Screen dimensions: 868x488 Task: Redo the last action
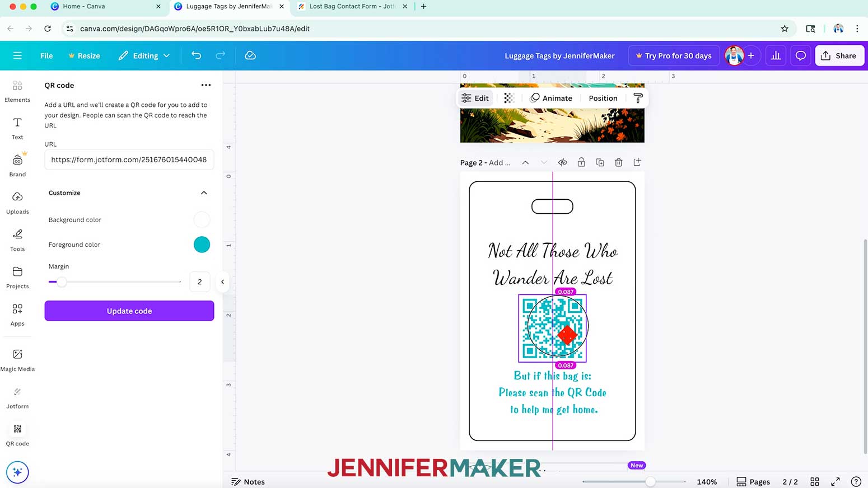[220, 55]
